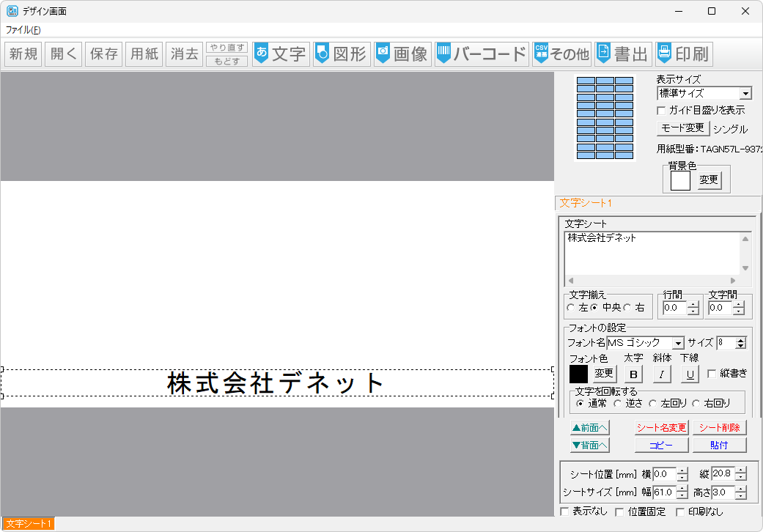The width and height of the screenshot is (763, 532).
Task: Click the モード変更 button
Action: 683,128
